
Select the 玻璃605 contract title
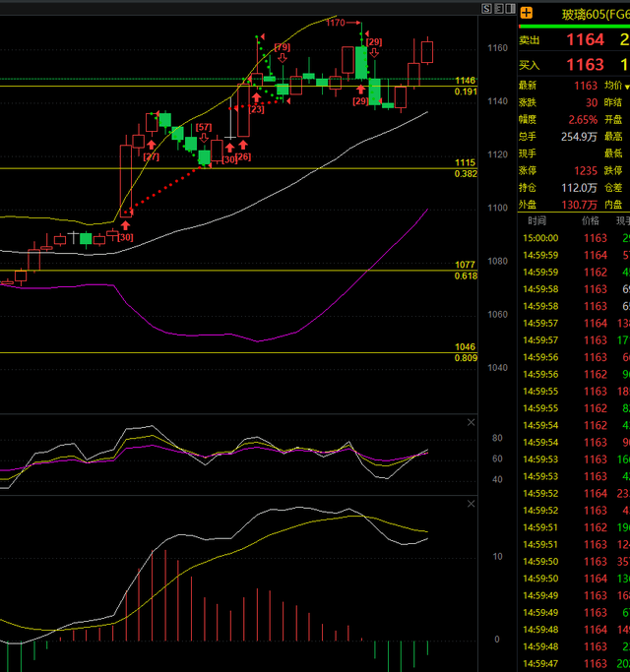click(589, 13)
